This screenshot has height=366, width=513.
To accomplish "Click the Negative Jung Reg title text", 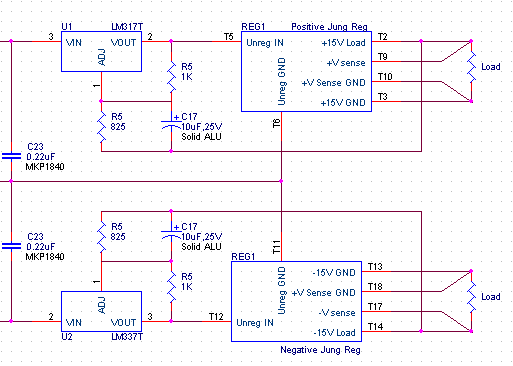I will pyautogui.click(x=320, y=350).
